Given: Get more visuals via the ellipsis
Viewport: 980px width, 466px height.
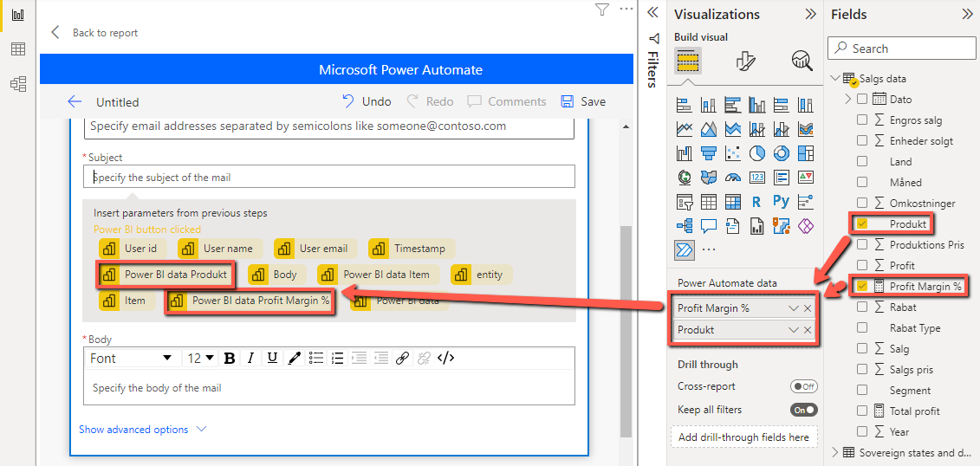Looking at the screenshot, I should click(x=708, y=249).
